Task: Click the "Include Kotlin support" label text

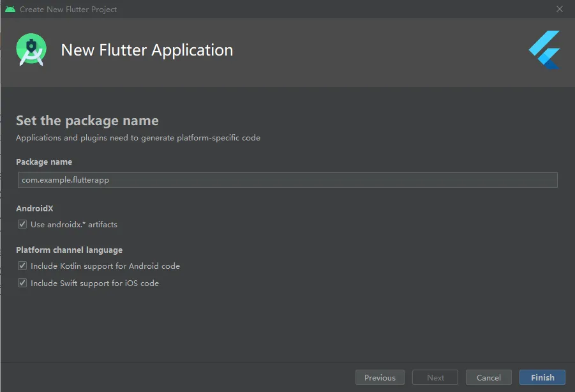Action: click(105, 266)
